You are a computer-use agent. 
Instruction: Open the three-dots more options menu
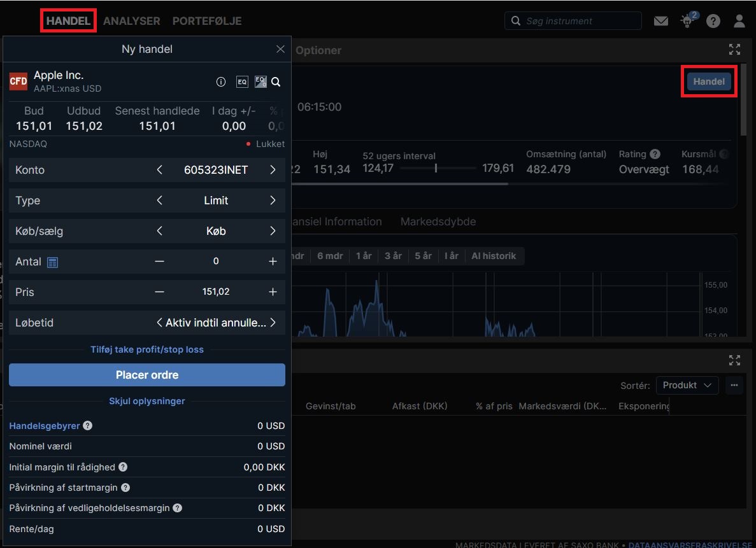click(x=734, y=385)
